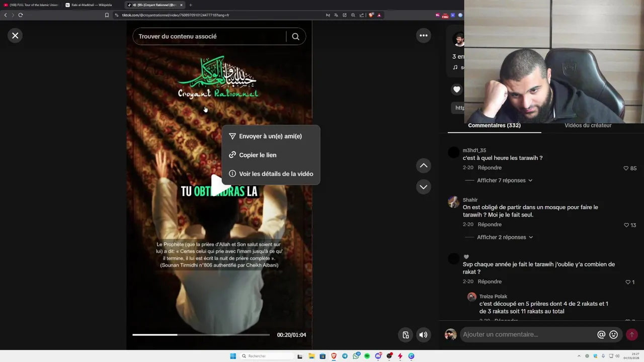Open Discord from taskbar

coord(378,356)
